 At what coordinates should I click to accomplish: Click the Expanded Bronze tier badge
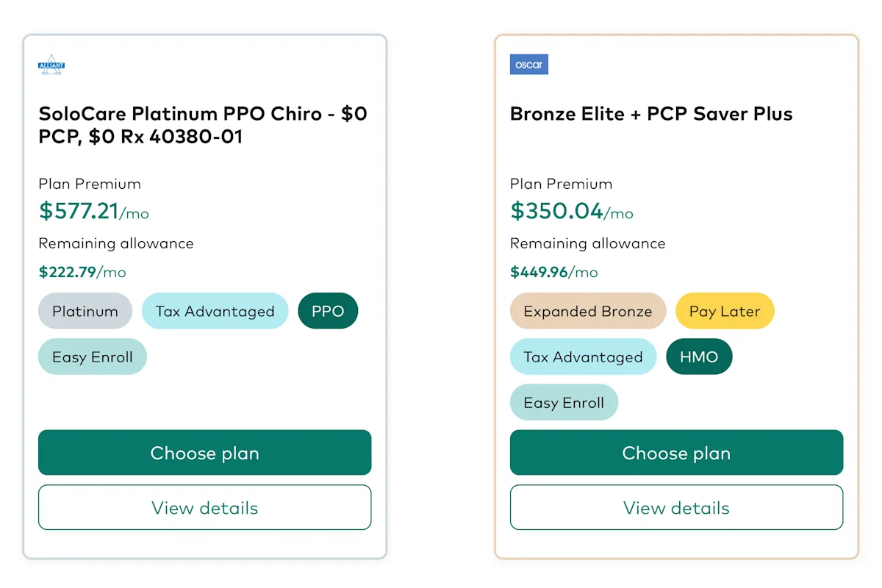pyautogui.click(x=587, y=311)
